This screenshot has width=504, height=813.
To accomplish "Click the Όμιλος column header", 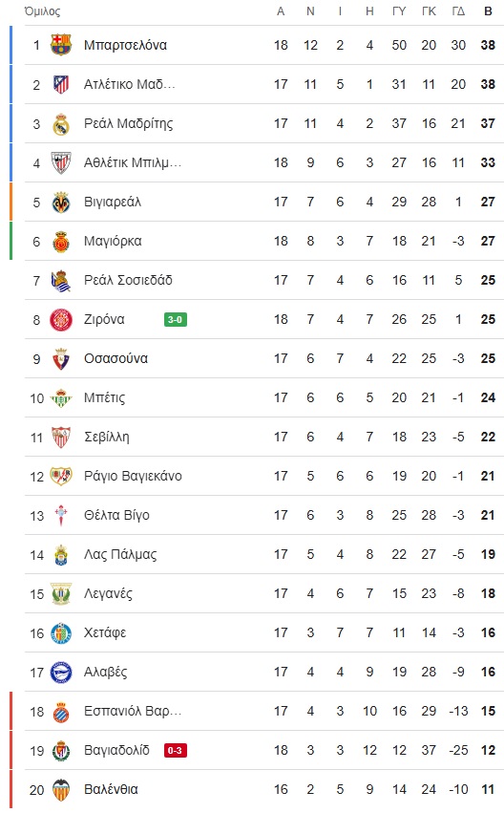I will coord(42,11).
